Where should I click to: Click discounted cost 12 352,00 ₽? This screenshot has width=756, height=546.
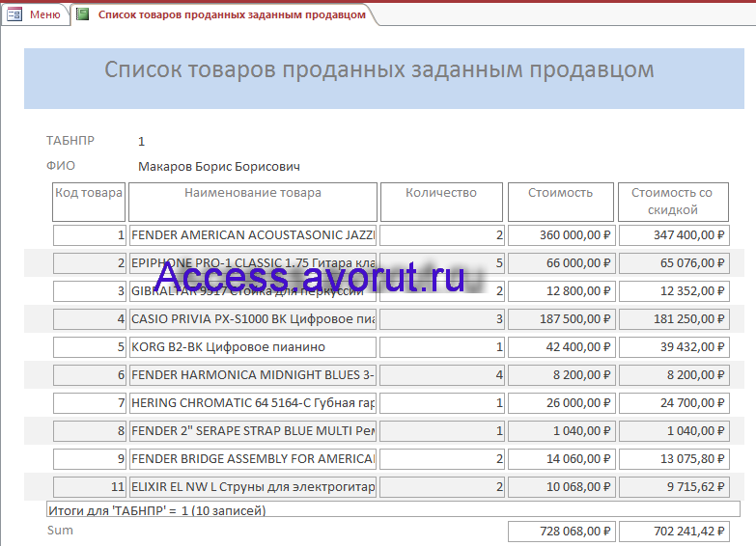(x=674, y=291)
